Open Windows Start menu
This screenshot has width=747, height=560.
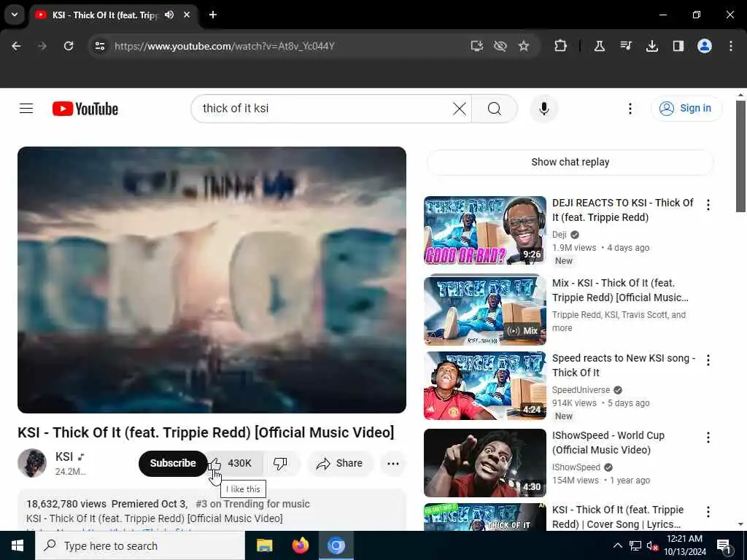pos(18,545)
